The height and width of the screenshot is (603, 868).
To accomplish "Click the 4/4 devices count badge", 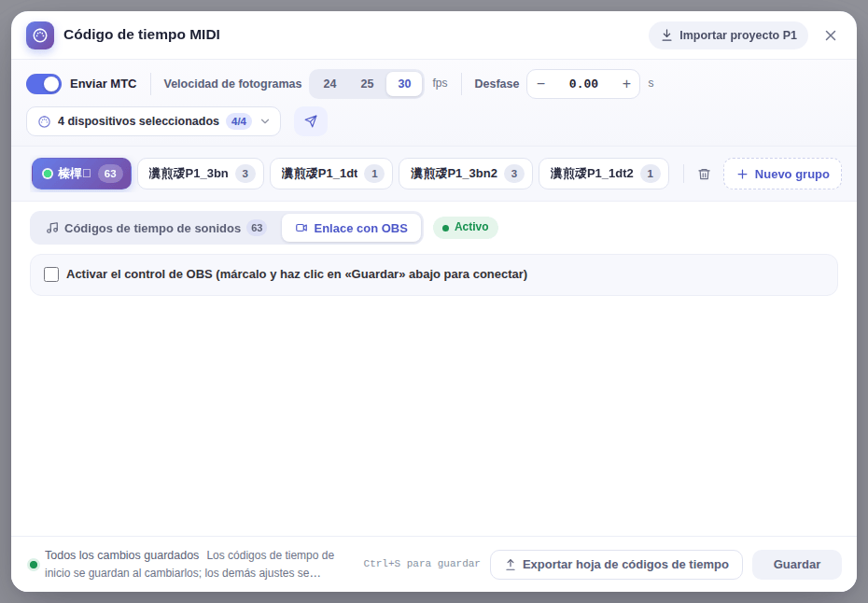I will point(239,121).
